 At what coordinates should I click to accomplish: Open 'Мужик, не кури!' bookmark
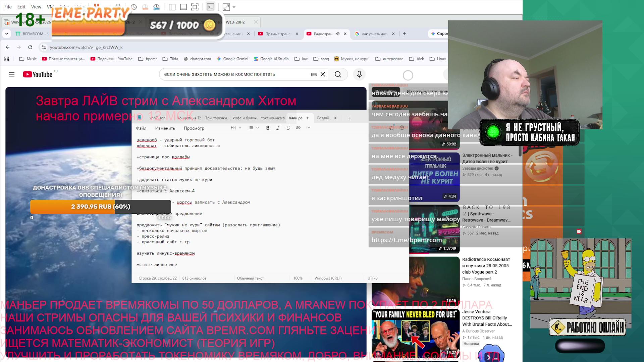(352, 59)
